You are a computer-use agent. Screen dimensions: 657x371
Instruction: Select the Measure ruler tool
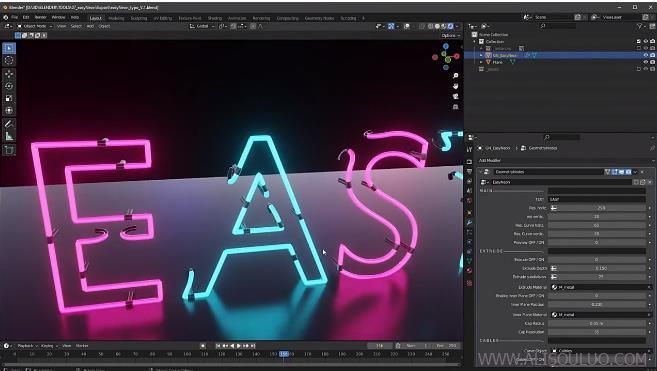[x=9, y=136]
